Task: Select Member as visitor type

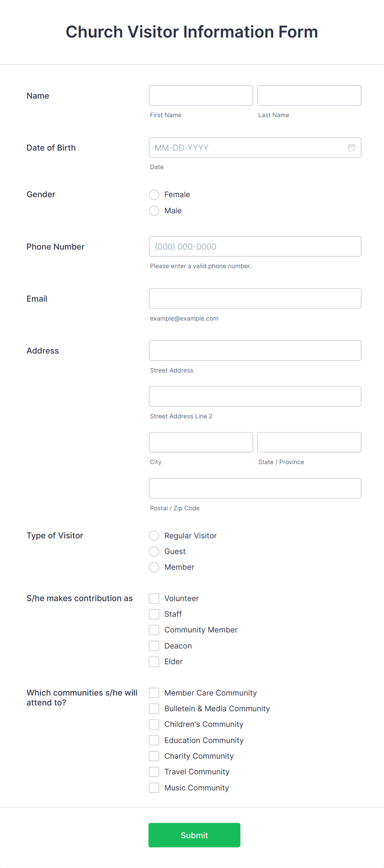Action: click(154, 567)
